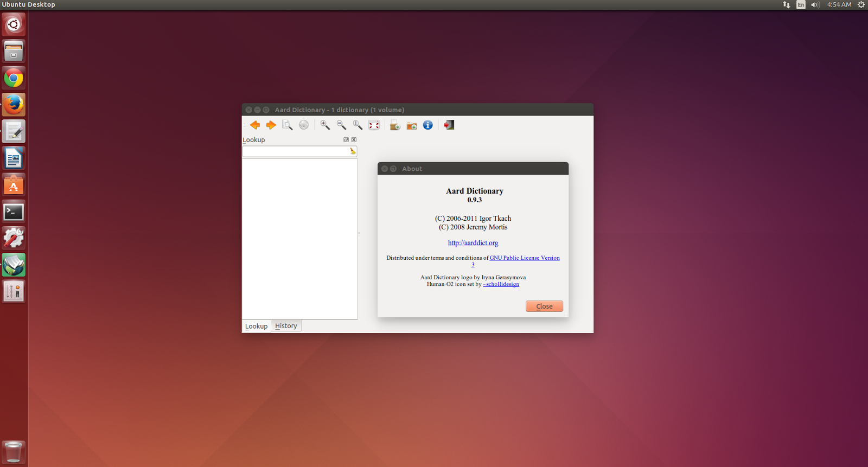868x467 pixels.
Task: Click the "Iryna Gerasymova" logo credit line
Action: coord(473,277)
